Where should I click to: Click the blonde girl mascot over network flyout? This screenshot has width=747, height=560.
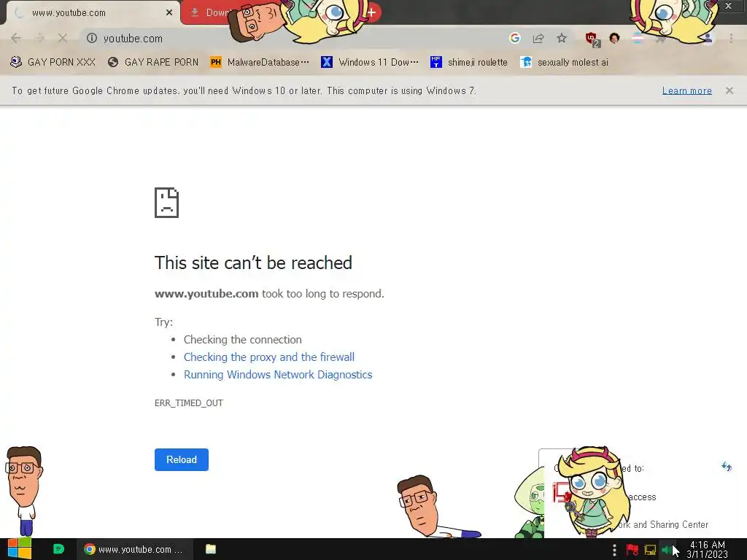click(x=593, y=491)
